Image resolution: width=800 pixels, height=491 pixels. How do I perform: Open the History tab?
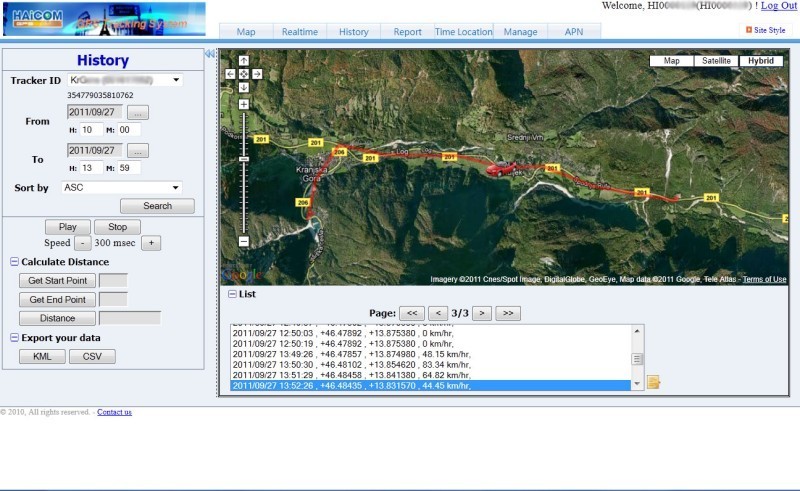click(x=354, y=32)
